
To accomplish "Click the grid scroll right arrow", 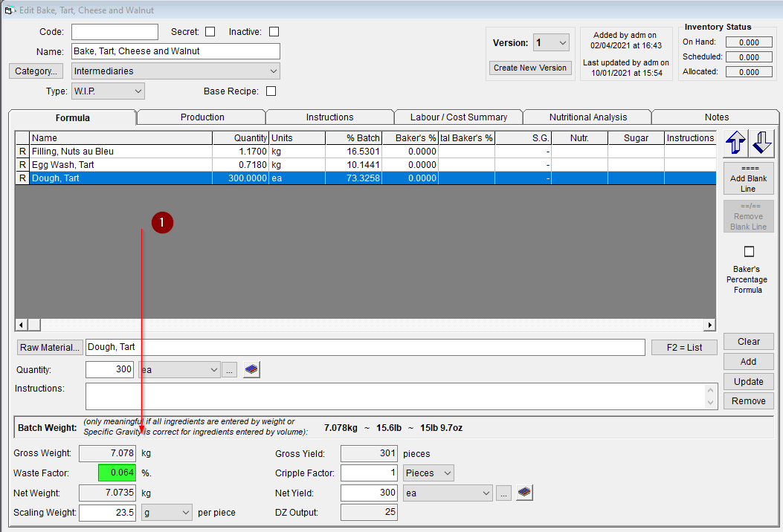I will [x=709, y=325].
